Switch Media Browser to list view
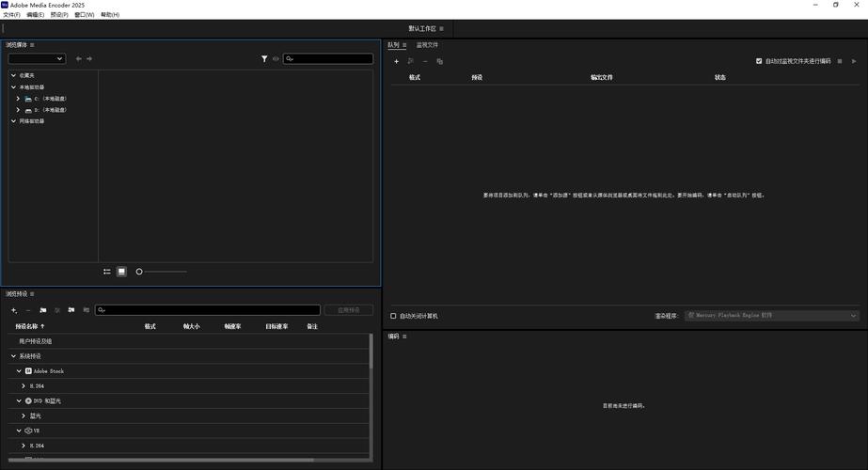 coord(107,272)
